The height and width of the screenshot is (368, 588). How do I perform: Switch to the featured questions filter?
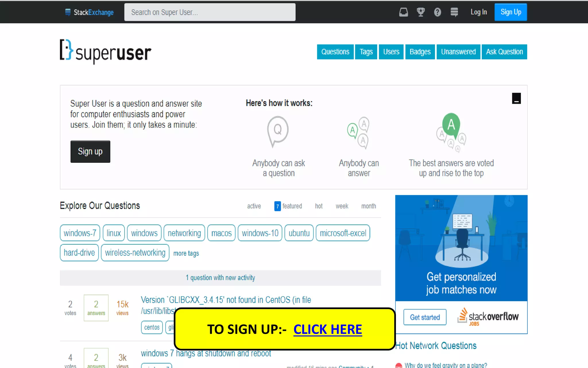pyautogui.click(x=288, y=206)
